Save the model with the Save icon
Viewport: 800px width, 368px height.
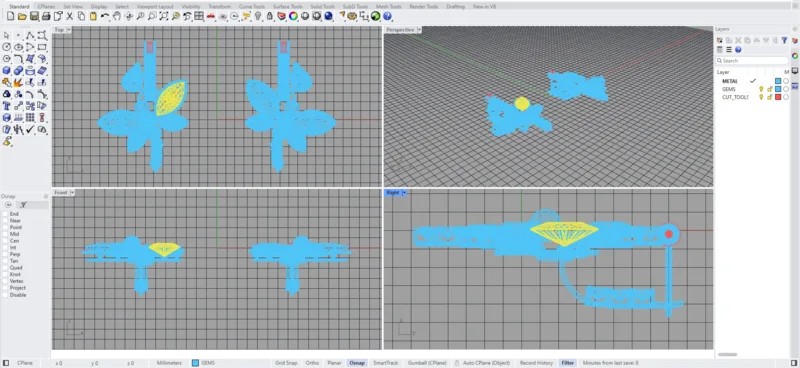click(34, 16)
